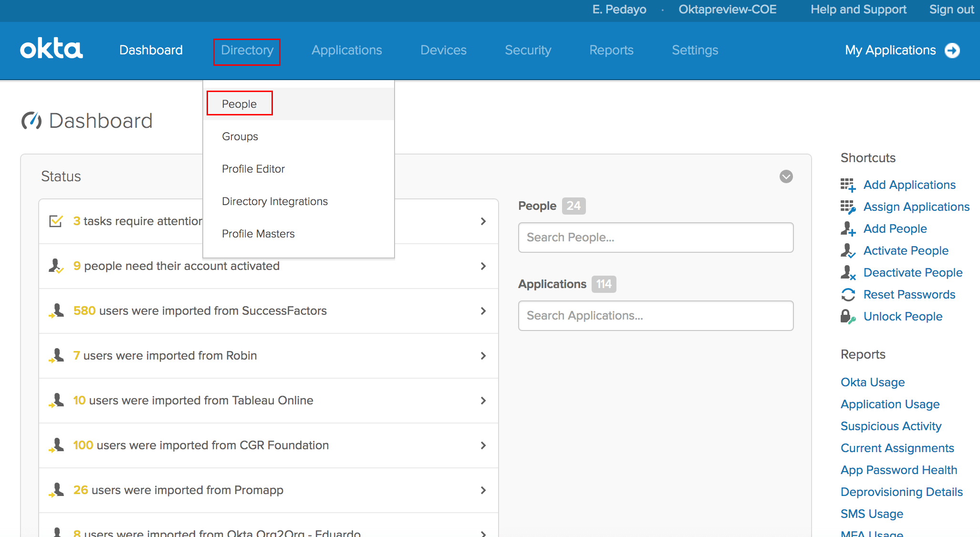This screenshot has height=537, width=980.
Task: Click the Assign Applications icon
Action: click(x=848, y=207)
